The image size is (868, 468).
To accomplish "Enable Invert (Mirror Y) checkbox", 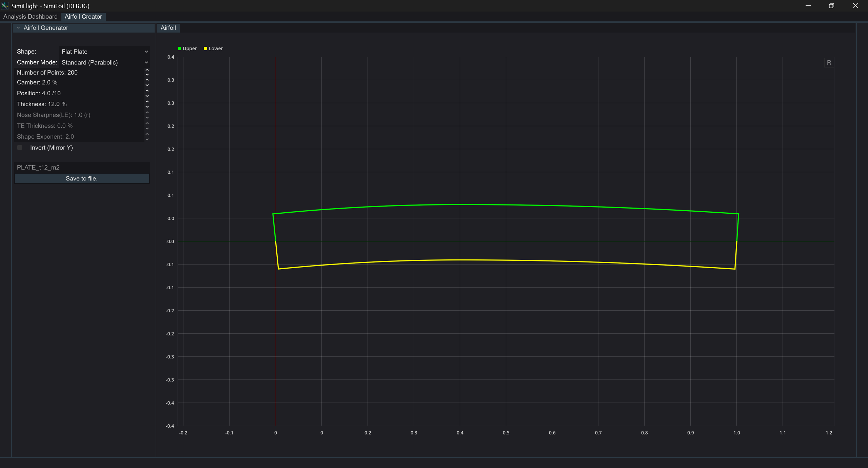I will point(20,148).
